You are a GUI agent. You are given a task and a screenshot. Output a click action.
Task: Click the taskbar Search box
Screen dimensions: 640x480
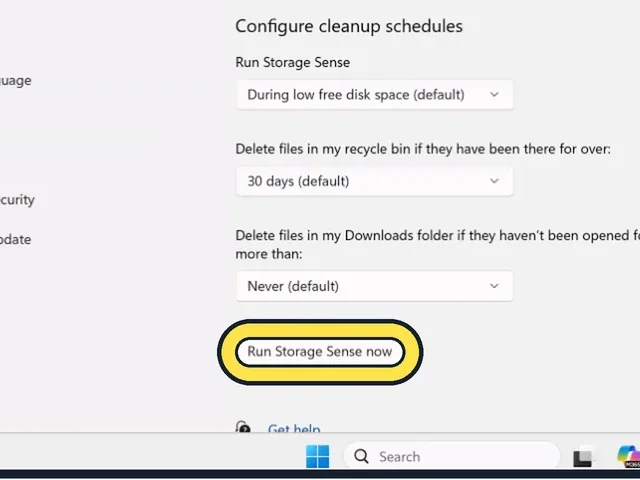(x=451, y=456)
